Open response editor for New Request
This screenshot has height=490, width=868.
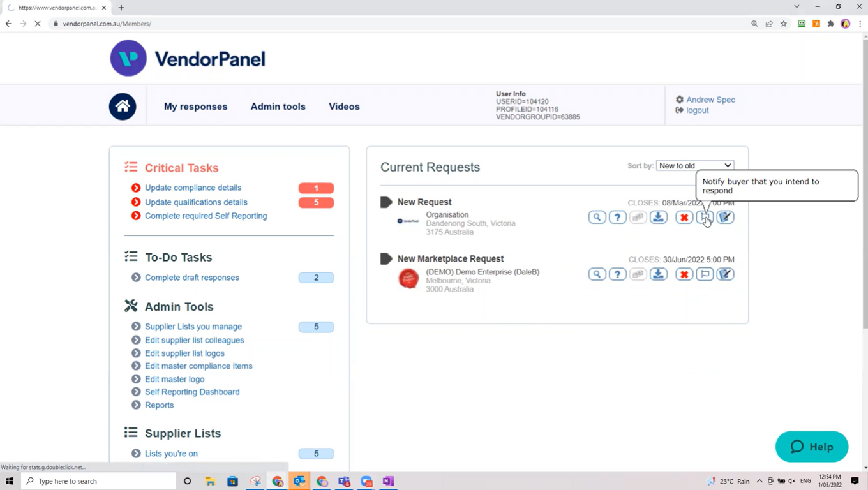[x=725, y=218]
